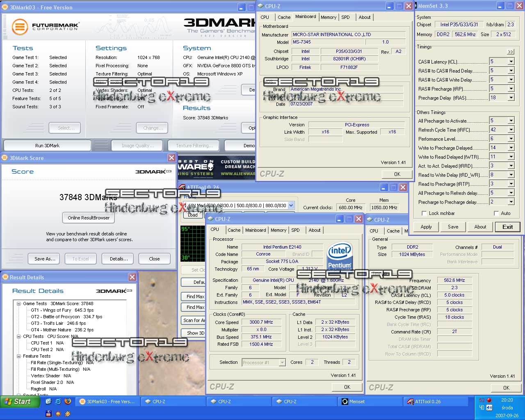Click the ATITool core clock 680.00 MHz
525x420 pixels.
point(351,208)
